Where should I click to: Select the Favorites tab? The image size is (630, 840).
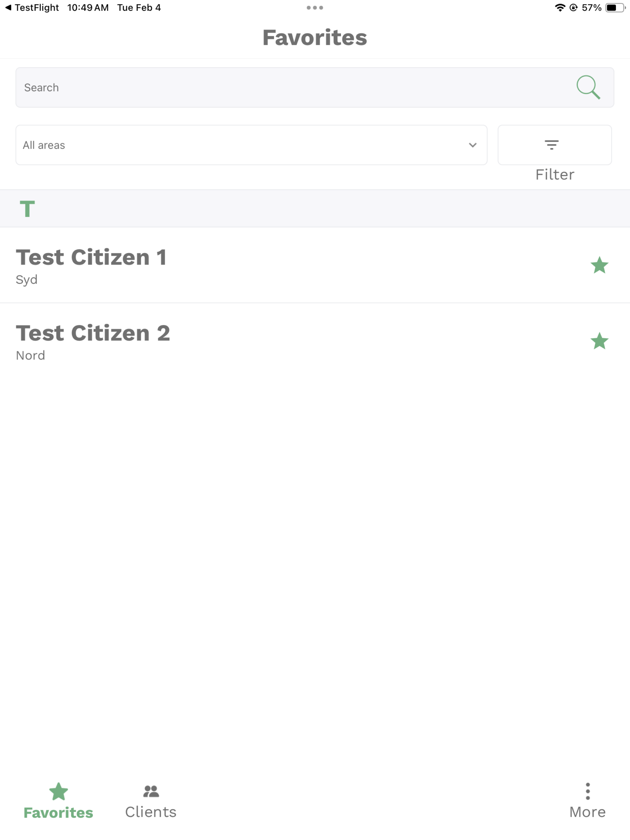(59, 802)
